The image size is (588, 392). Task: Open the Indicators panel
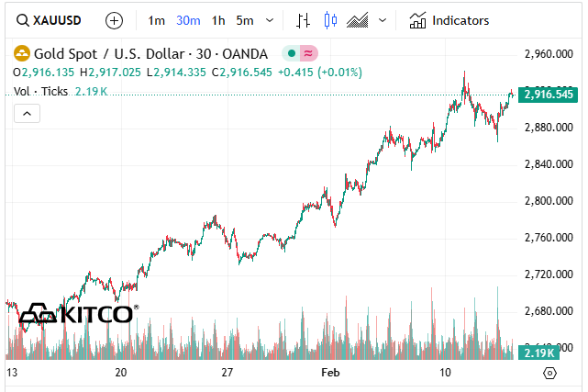[449, 20]
